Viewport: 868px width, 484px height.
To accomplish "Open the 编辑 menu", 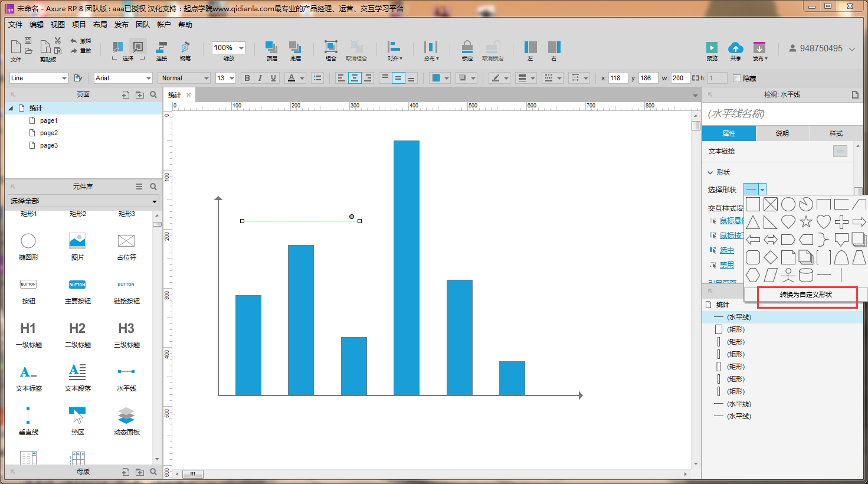I will (37, 25).
